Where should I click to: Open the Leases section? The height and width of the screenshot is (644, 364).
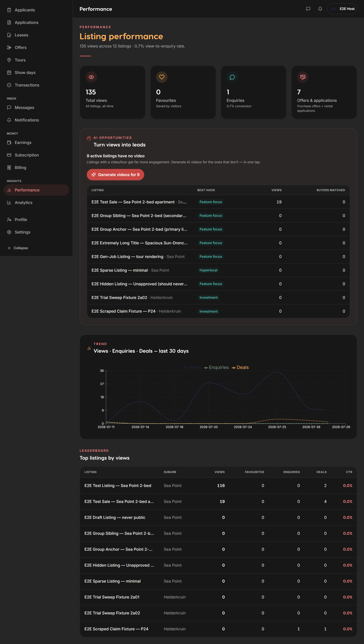point(36,35)
